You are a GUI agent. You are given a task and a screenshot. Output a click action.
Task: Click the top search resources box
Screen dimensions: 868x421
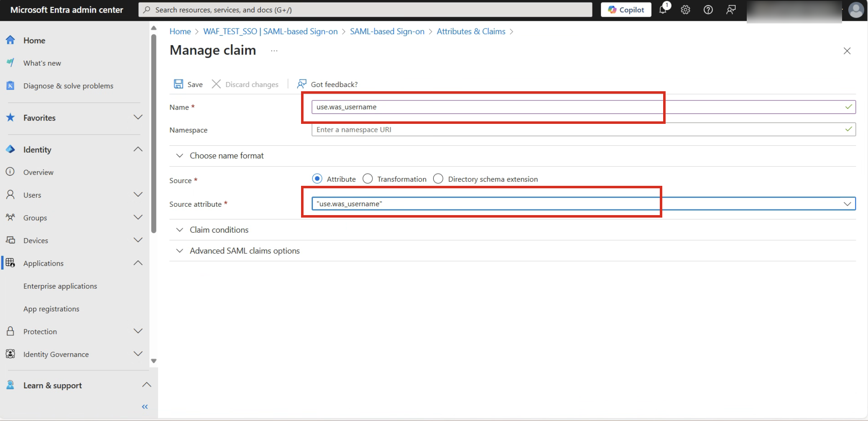click(x=365, y=10)
